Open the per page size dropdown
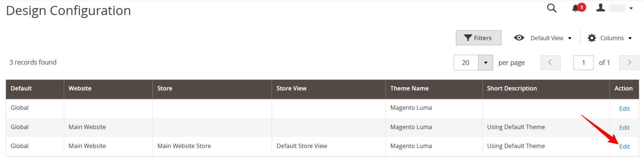Screen dimensions: 644x168 point(486,63)
